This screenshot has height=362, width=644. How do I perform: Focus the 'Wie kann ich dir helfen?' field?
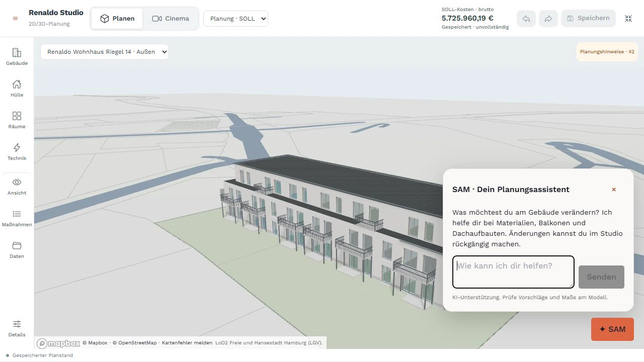click(513, 272)
